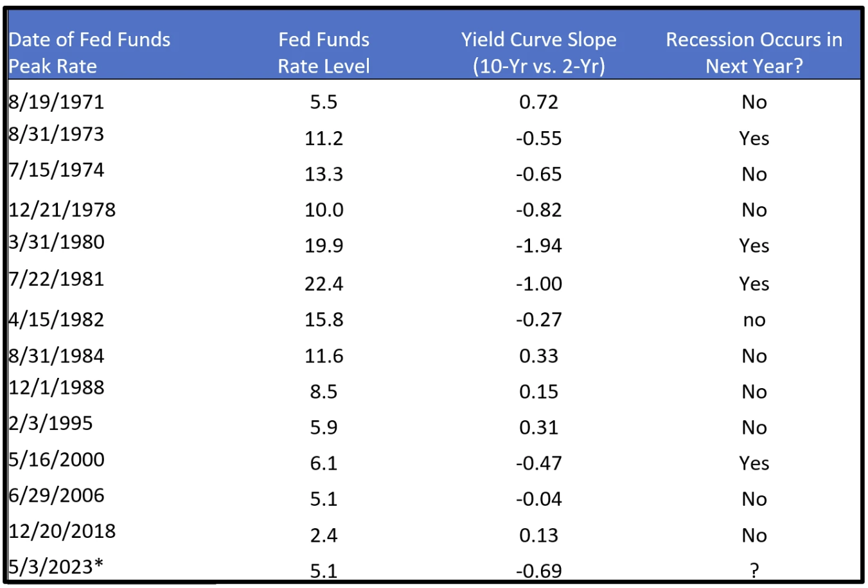Select the 8/31/1973 date cell
The image size is (868, 588).
(57, 134)
